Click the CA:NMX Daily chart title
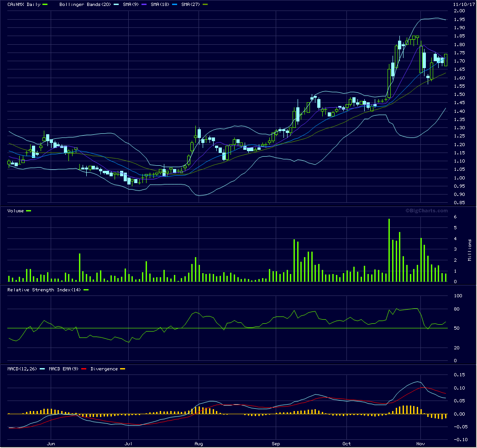The width and height of the screenshot is (477, 448). click(x=24, y=4)
